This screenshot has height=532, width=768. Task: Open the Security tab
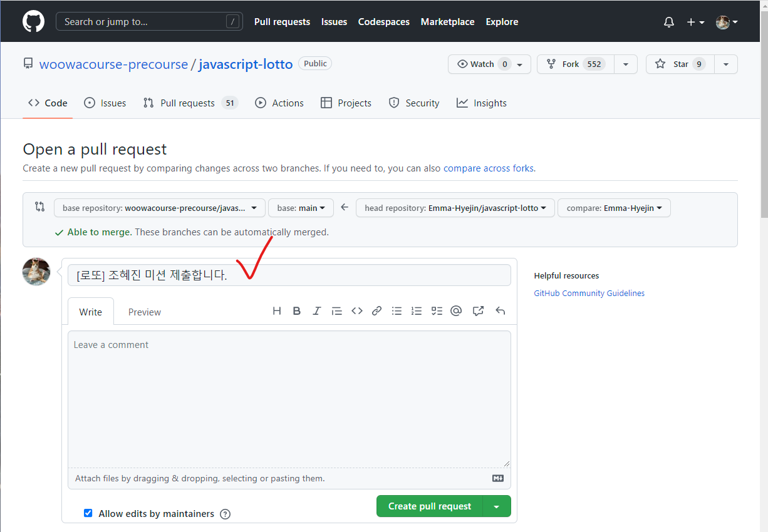click(414, 103)
